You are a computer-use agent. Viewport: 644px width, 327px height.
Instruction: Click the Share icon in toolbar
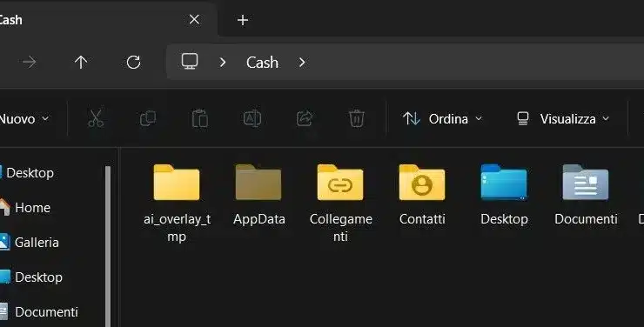[x=305, y=118]
